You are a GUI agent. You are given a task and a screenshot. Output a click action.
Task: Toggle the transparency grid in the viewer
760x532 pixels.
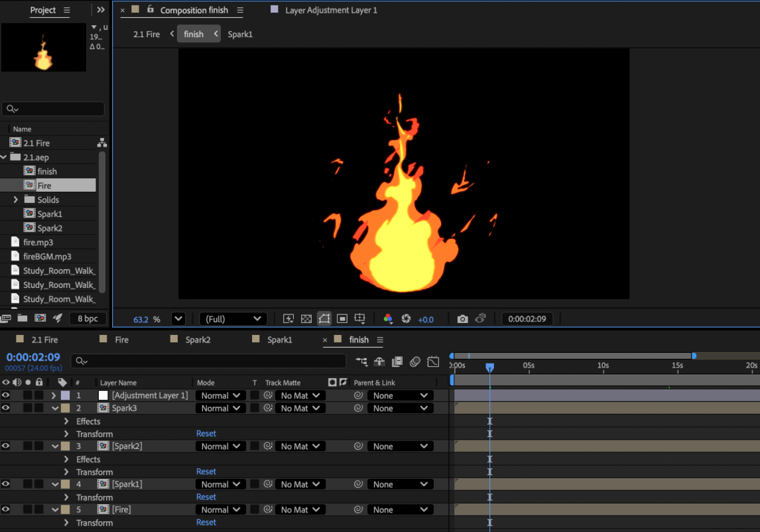coord(306,318)
